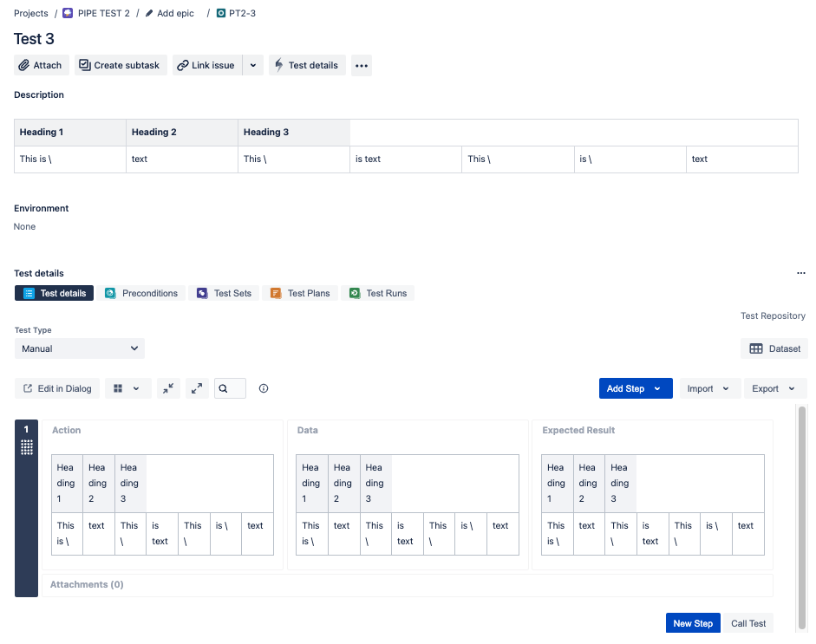
Task: Expand the Test Type Manual dropdown
Action: click(79, 348)
